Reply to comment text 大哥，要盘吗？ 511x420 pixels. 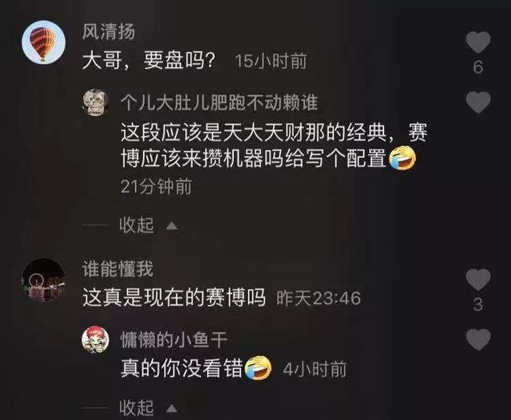pyautogui.click(x=149, y=61)
